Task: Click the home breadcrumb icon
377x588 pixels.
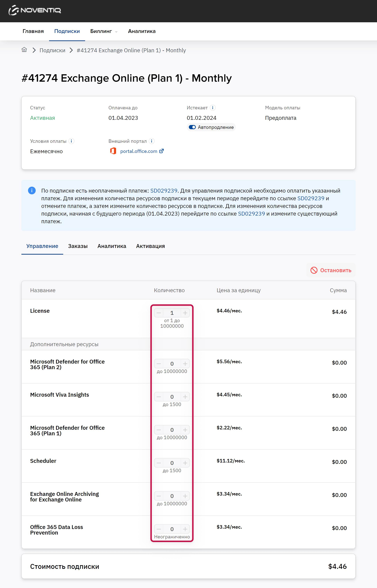Action: click(24, 50)
